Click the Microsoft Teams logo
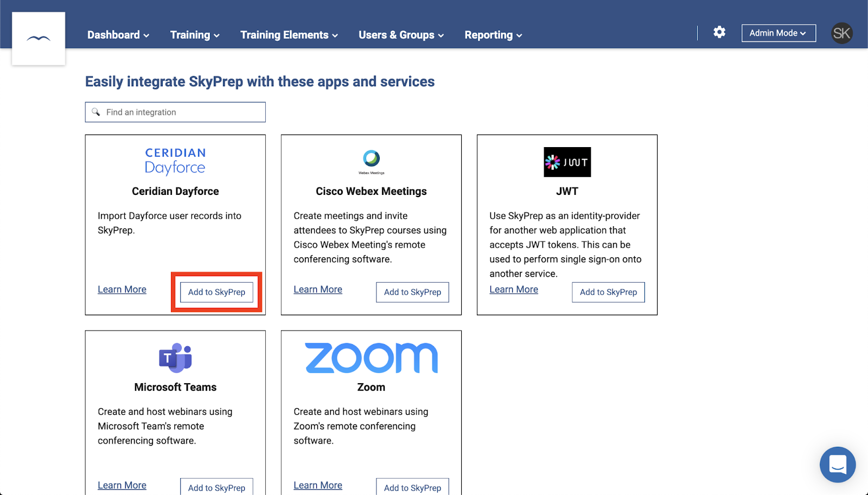 click(175, 358)
